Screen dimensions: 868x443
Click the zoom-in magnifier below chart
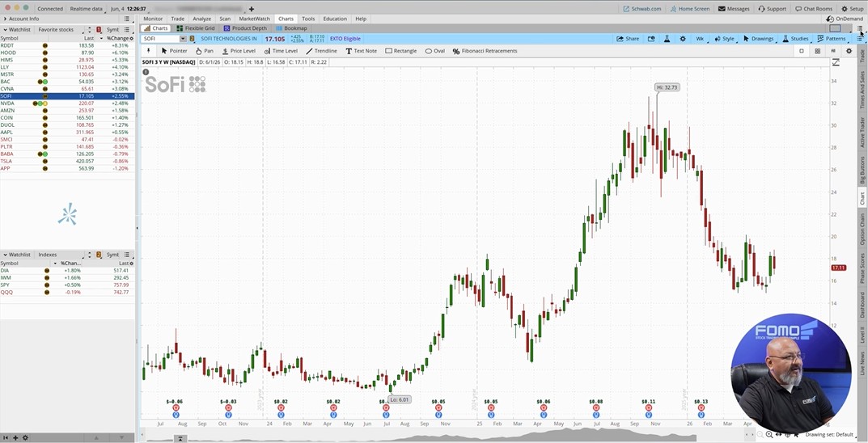pos(769,435)
